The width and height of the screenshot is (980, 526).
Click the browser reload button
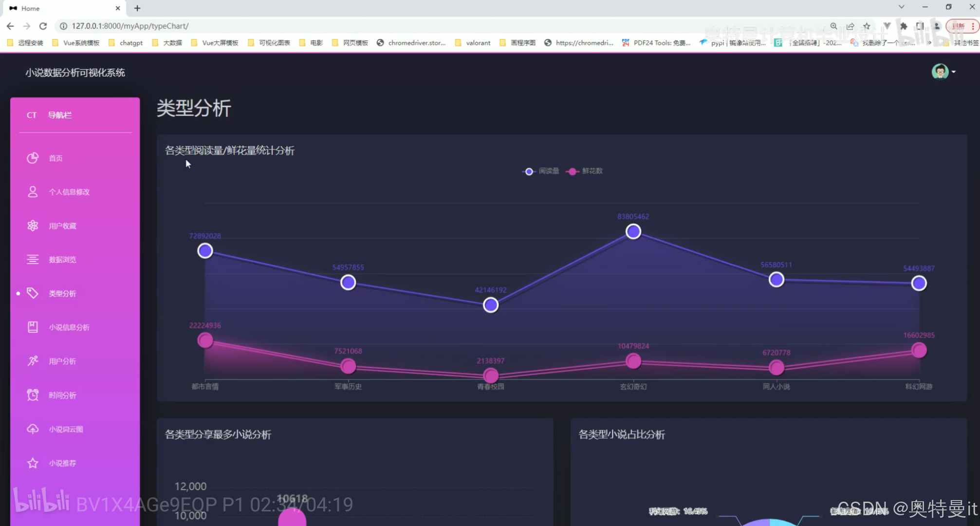43,26
